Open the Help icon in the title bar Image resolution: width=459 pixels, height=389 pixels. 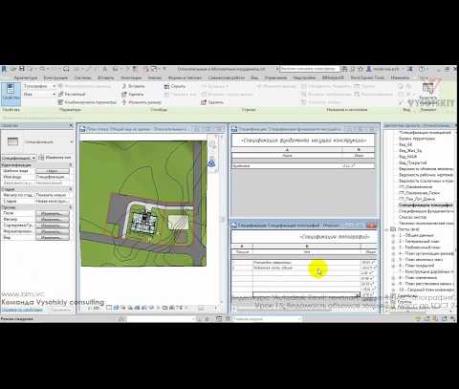422,69
